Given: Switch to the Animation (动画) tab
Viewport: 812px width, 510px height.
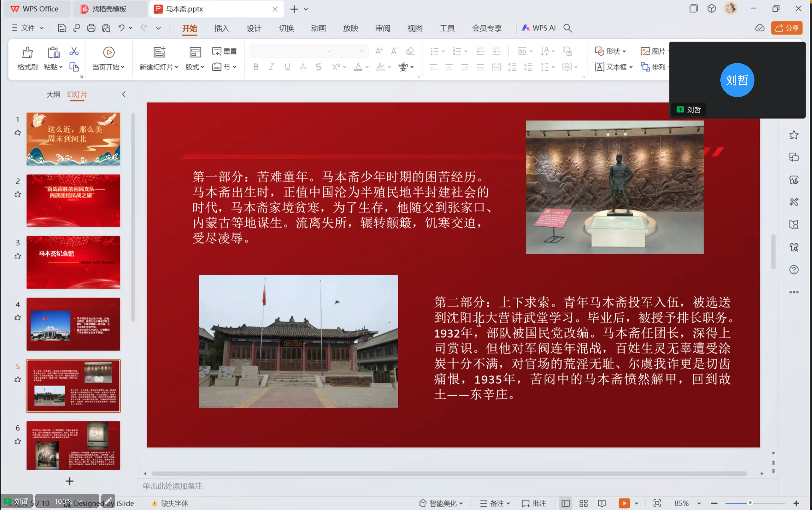Looking at the screenshot, I should (x=318, y=28).
